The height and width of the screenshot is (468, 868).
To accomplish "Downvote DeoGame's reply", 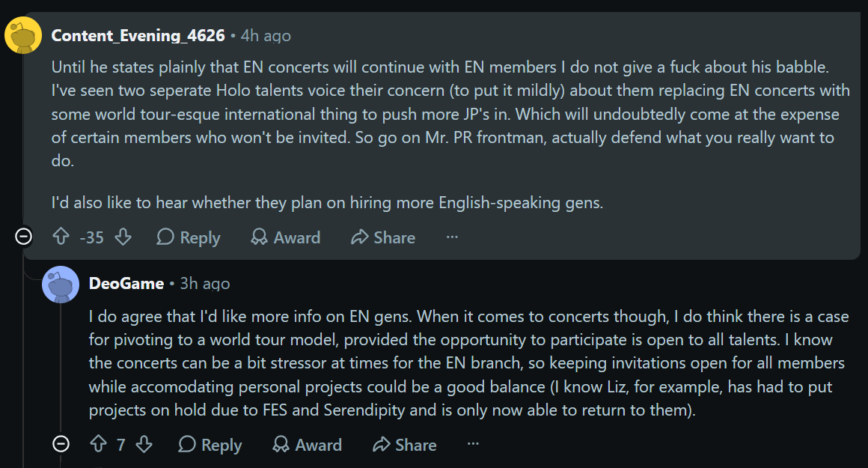I will click(x=144, y=444).
